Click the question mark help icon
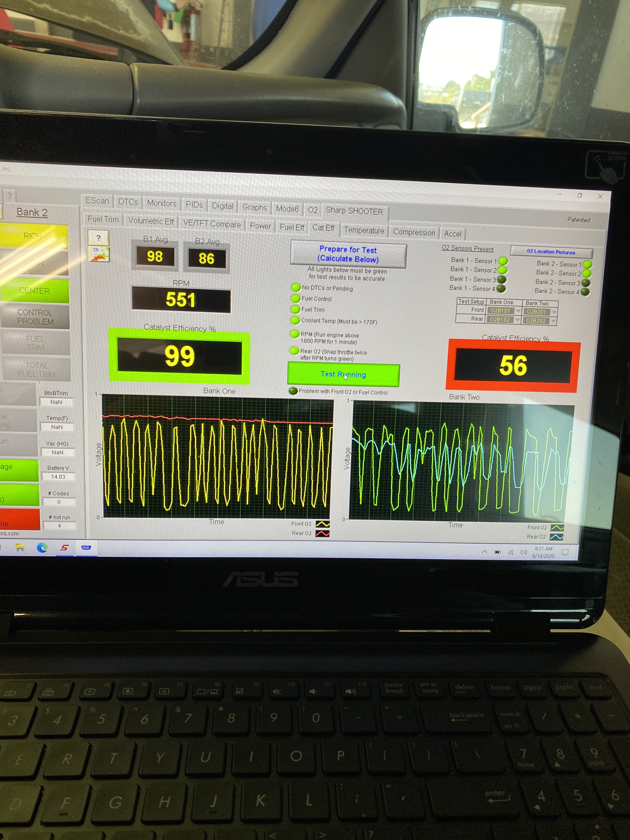The image size is (630, 840). pyautogui.click(x=98, y=238)
